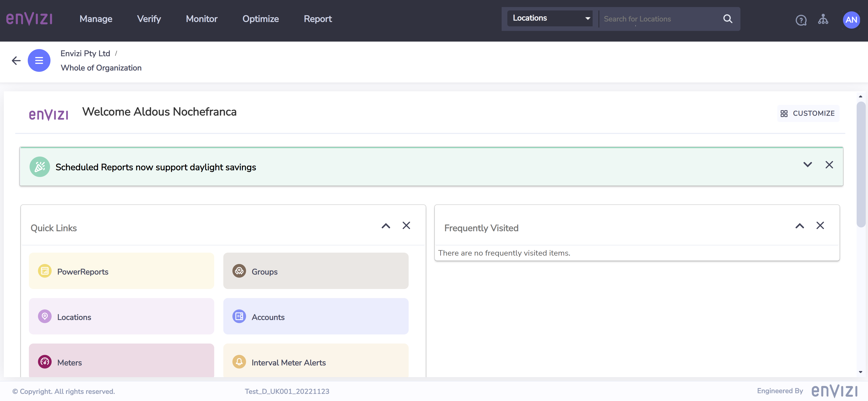Open the Locations search type dropdown
868x401 pixels.
click(x=550, y=18)
